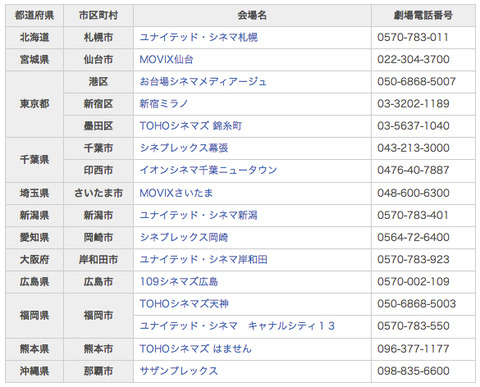This screenshot has height=387, width=480.
Task: Open TOHOシネマズ 錦糸町 link
Action: click(x=190, y=126)
